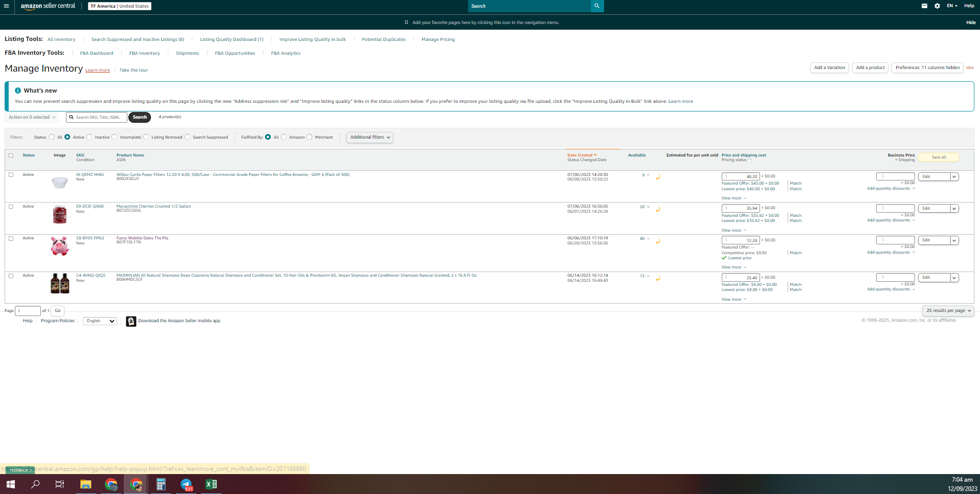This screenshot has width=980, height=494.
Task: Click the Amazon Seller mobile app icon
Action: (131, 321)
